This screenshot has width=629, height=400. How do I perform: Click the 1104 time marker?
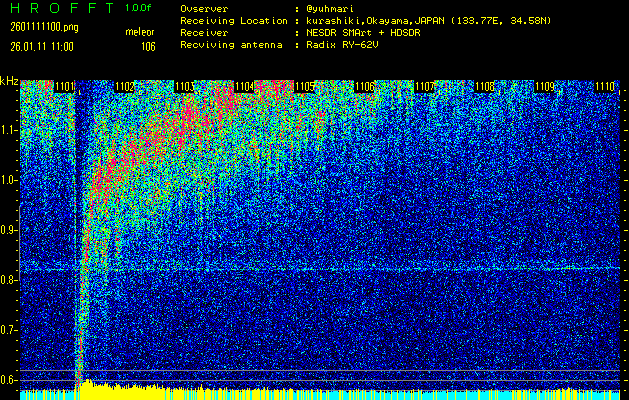coord(245,88)
